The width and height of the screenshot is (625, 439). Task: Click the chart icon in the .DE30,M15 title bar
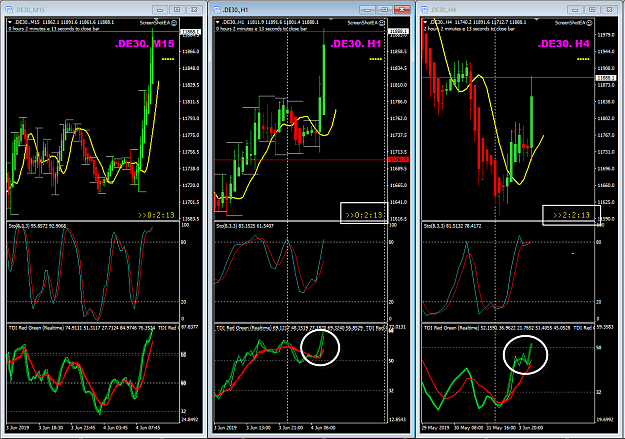[x=9, y=10]
